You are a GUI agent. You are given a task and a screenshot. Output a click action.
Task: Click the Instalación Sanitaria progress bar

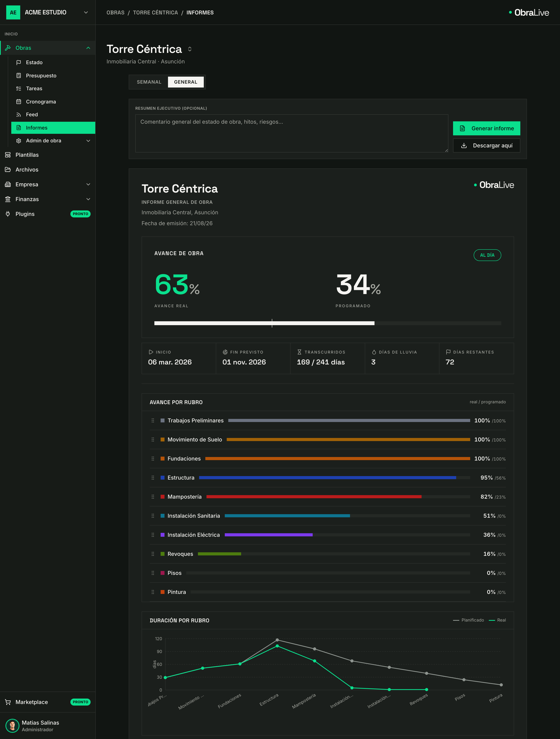click(347, 516)
